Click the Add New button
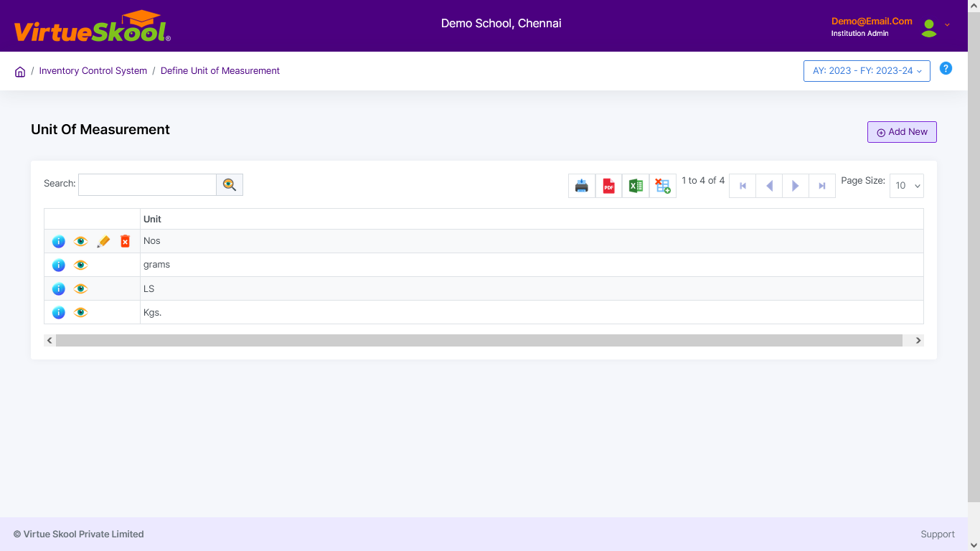 [x=902, y=132]
